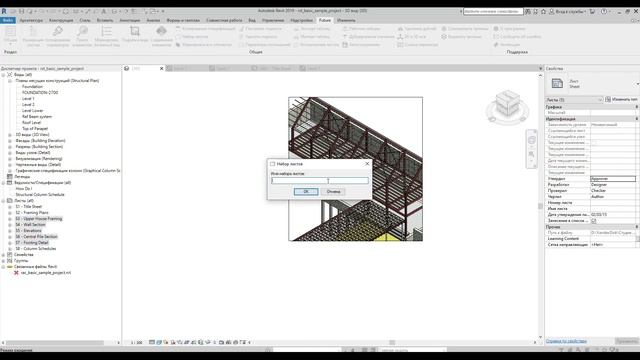This screenshot has height=360, width=640.
Task: Click the search field in title bar
Action: coord(493,11)
